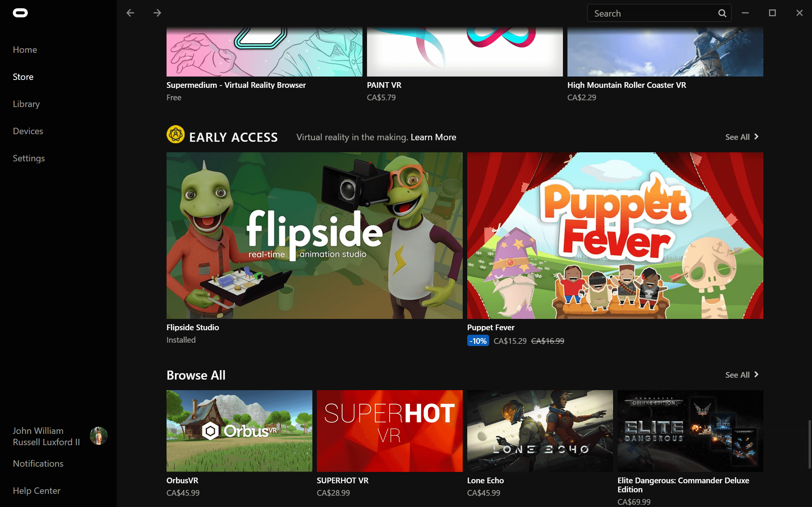Click the CA$15.29 sale price

tap(510, 341)
